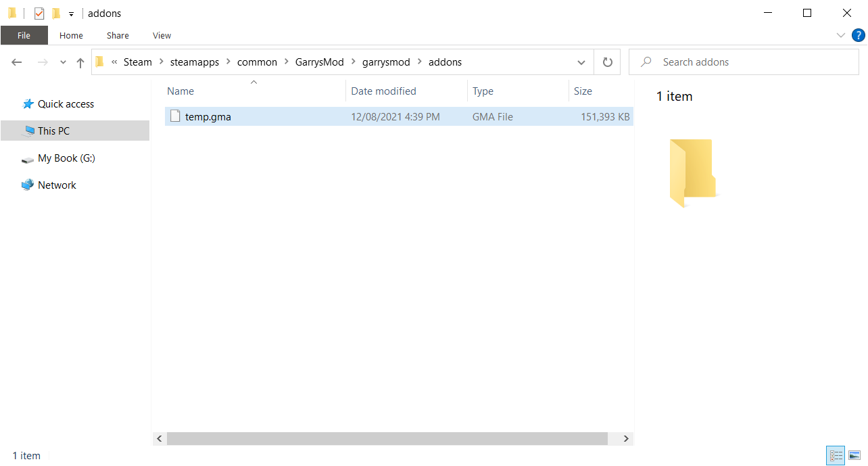Open the address bar history dropdown
868x466 pixels.
[581, 62]
